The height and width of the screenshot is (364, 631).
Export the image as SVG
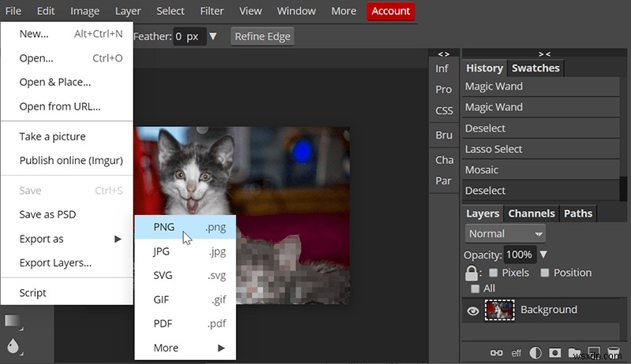185,276
